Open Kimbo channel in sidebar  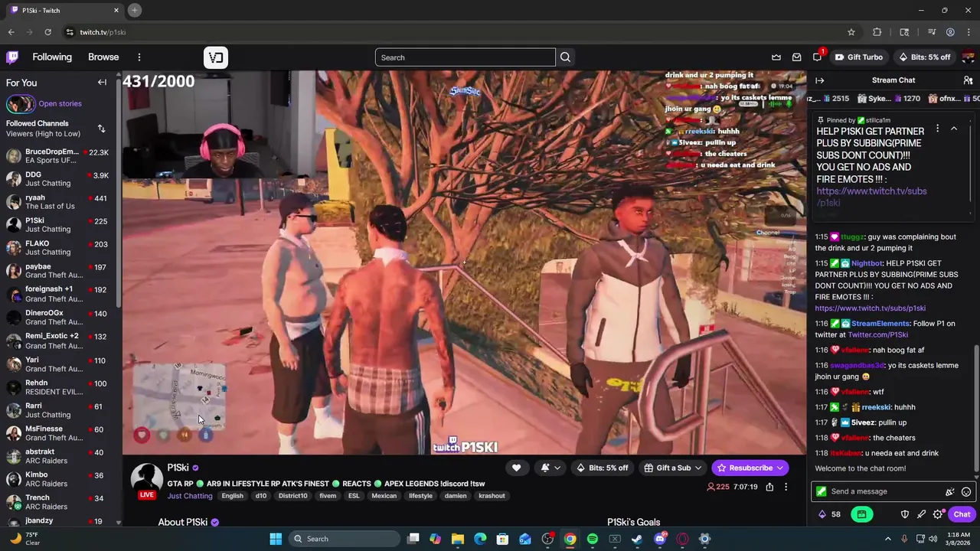coord(58,479)
